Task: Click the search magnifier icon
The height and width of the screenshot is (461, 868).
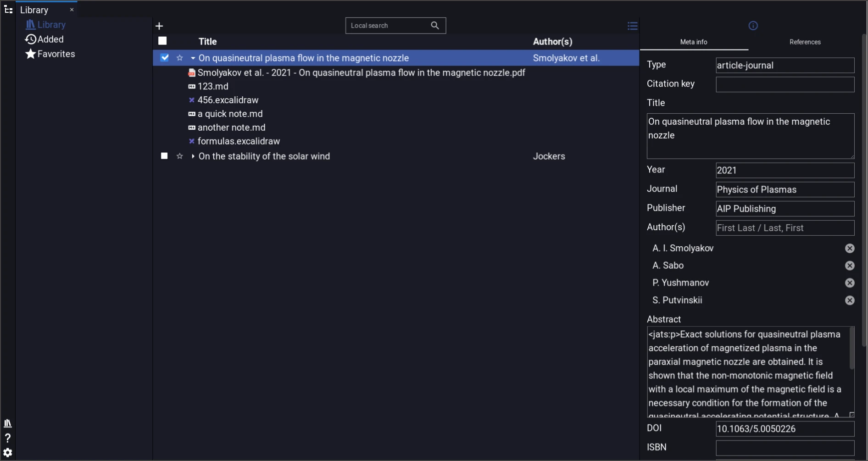Action: 435,26
